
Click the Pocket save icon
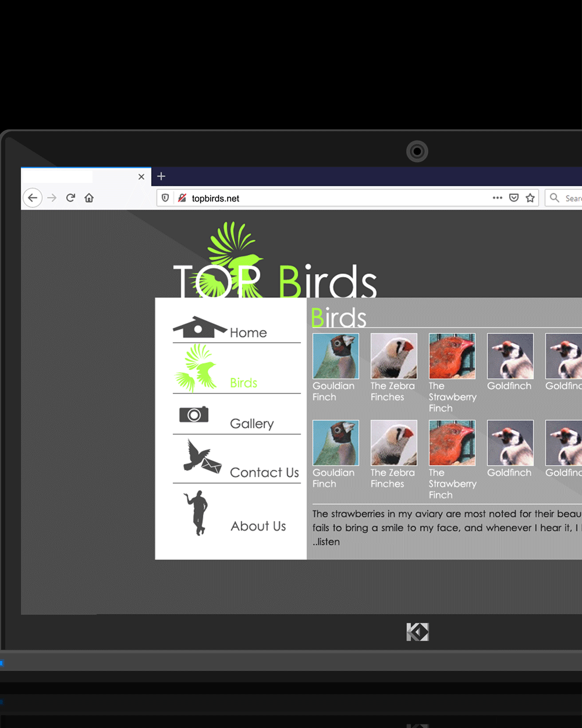click(514, 198)
